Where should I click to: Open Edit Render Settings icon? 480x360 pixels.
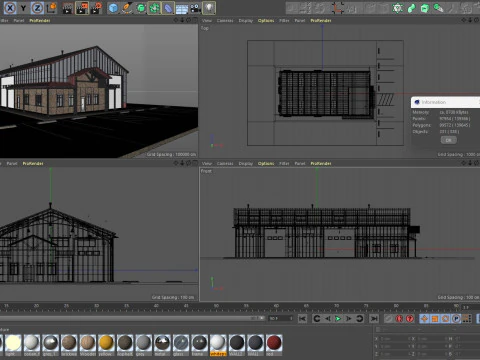96,8
